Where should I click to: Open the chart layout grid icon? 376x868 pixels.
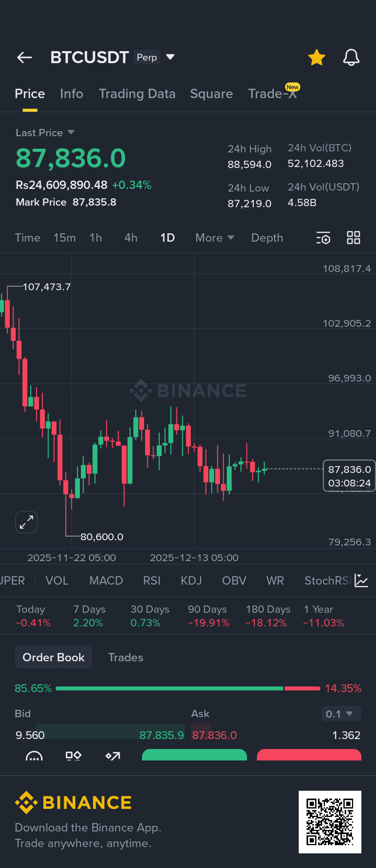pyautogui.click(x=354, y=238)
